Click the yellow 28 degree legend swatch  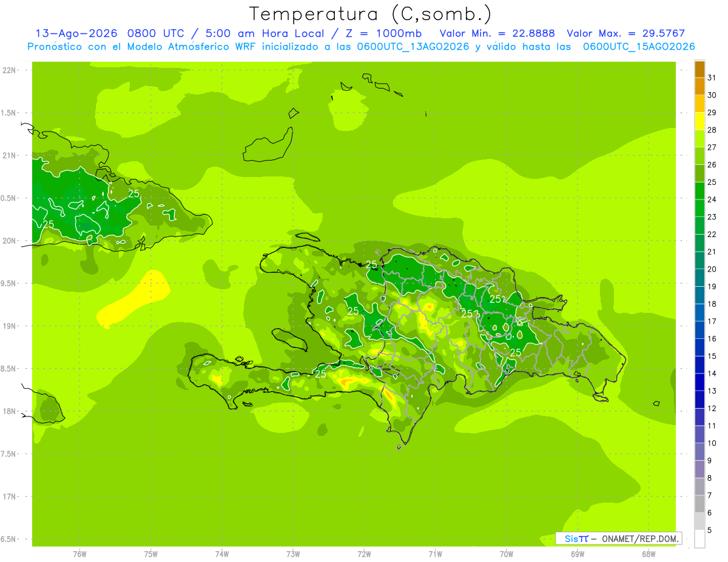point(699,122)
